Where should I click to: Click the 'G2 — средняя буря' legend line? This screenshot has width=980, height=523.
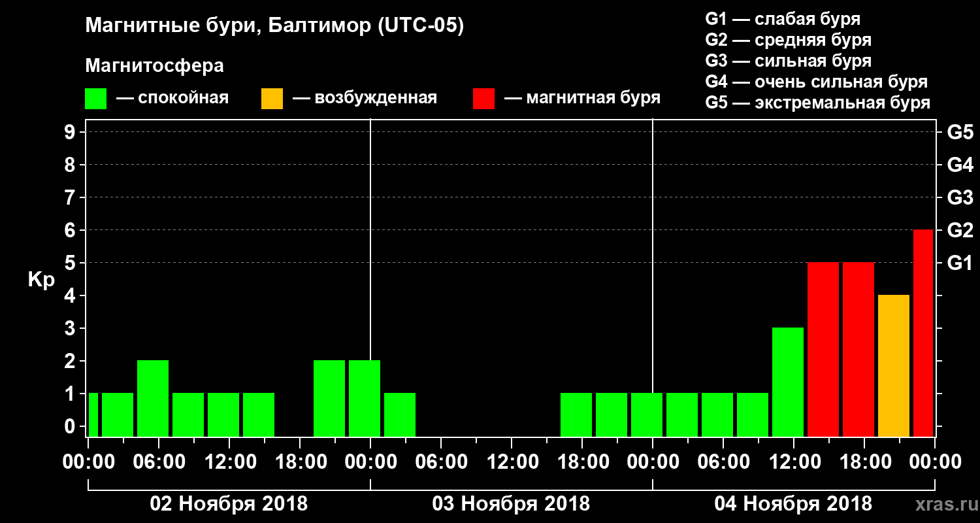788,40
